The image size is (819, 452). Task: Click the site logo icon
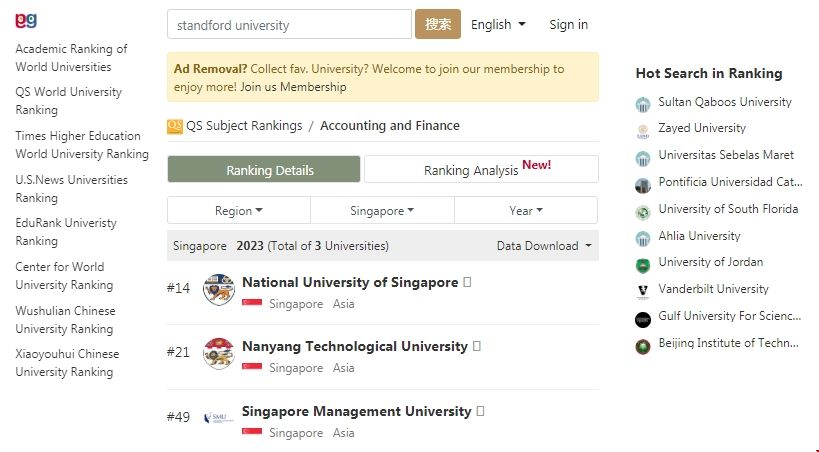[26, 20]
